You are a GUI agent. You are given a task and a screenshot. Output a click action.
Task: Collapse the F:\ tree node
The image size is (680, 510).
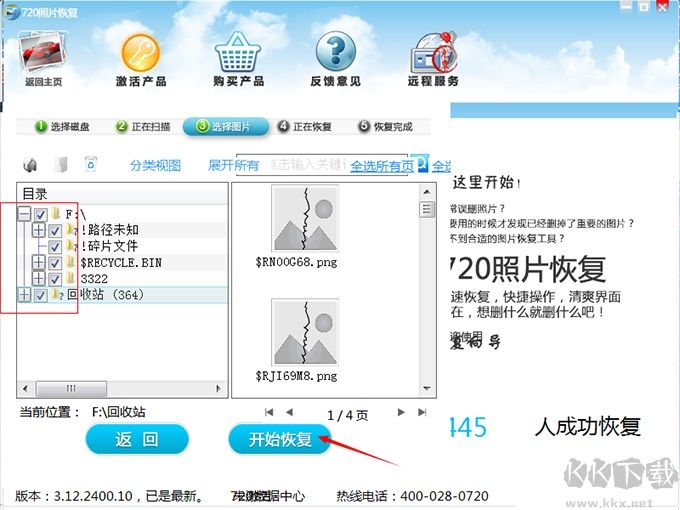24,214
